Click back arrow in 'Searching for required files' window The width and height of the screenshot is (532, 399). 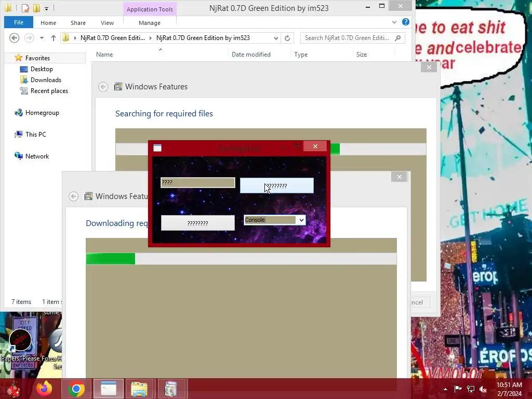[103, 87]
